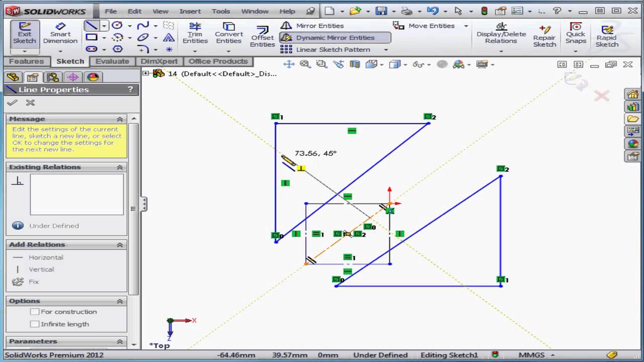Check the For construction checkbox
The image size is (644, 362).
pyautogui.click(x=35, y=312)
